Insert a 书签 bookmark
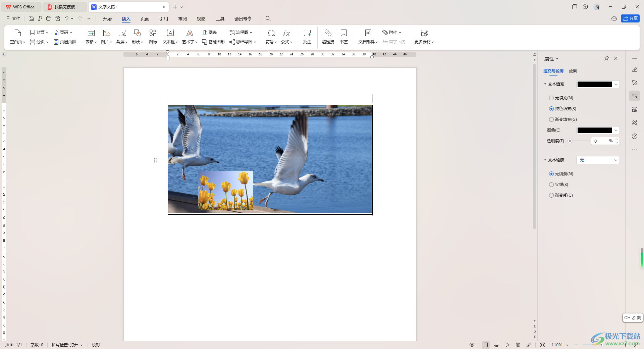This screenshot has width=644, height=349. coord(344,37)
